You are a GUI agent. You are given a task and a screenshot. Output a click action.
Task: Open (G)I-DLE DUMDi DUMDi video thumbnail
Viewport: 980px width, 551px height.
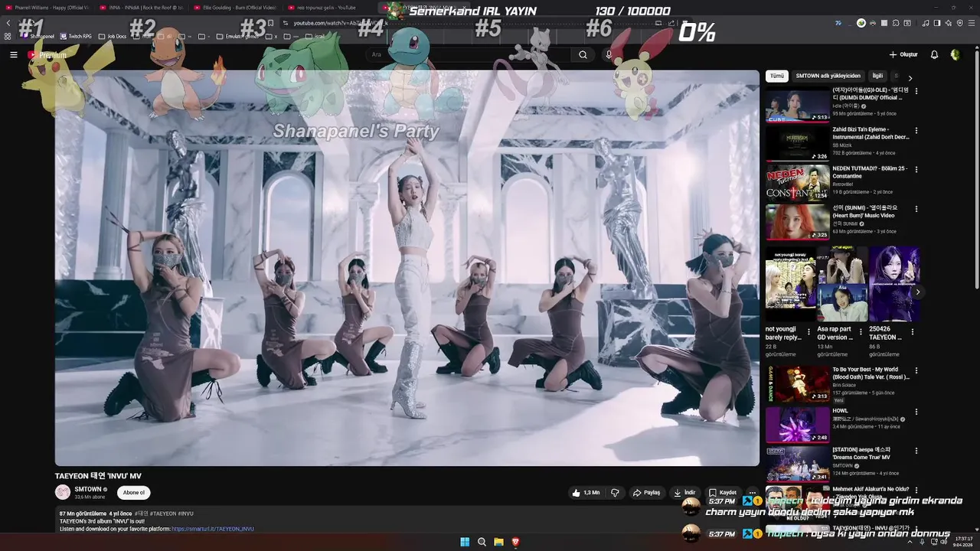pos(797,104)
